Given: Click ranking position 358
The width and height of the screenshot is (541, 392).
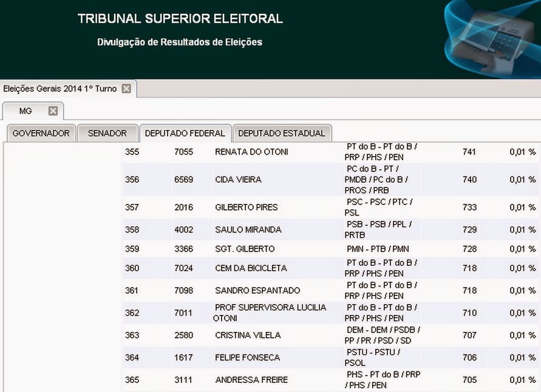Looking at the screenshot, I should click(x=132, y=229).
